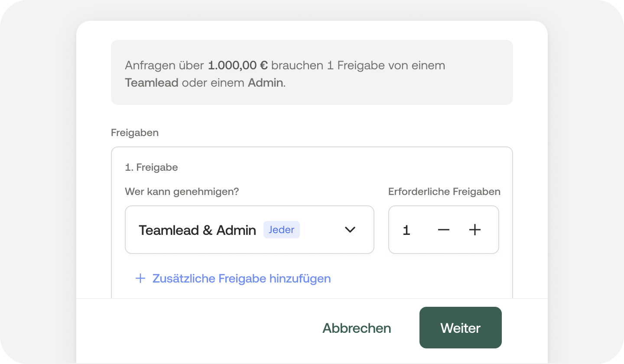
Task: Click the approvals count showing '1'
Action: [x=406, y=230]
